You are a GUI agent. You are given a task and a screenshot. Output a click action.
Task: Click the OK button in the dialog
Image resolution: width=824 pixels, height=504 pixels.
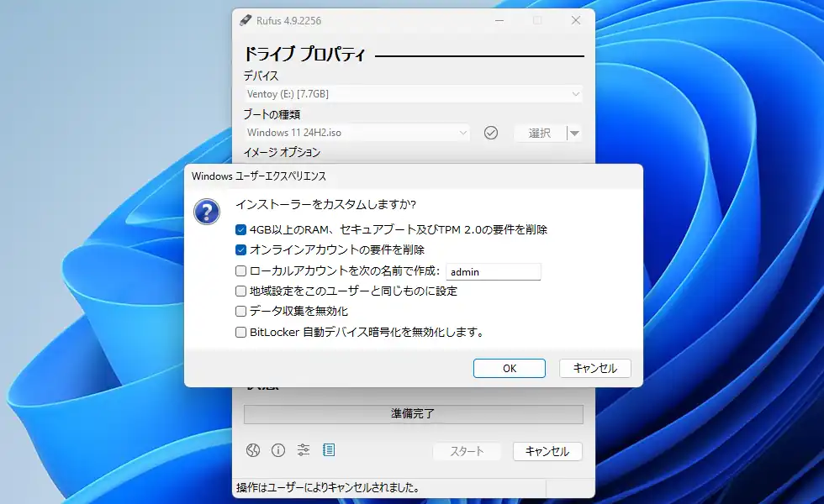[x=510, y=369]
